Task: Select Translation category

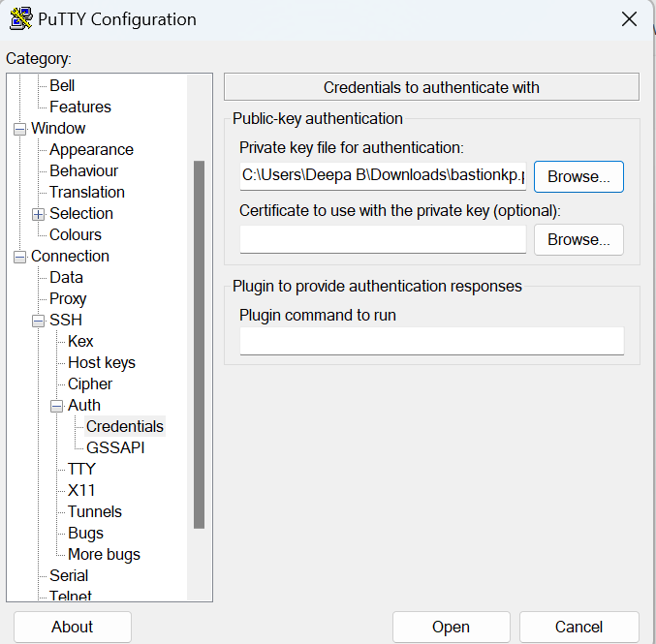Action: click(87, 193)
